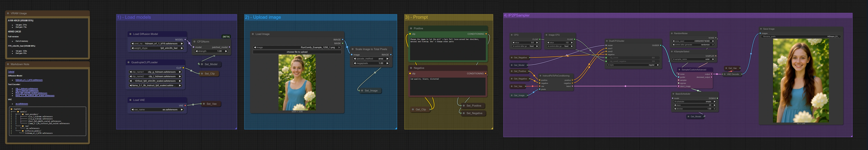The width and height of the screenshot is (868, 150).
Task: Collapse the Load VAE node using its dot
Action: pyautogui.click(x=130, y=100)
